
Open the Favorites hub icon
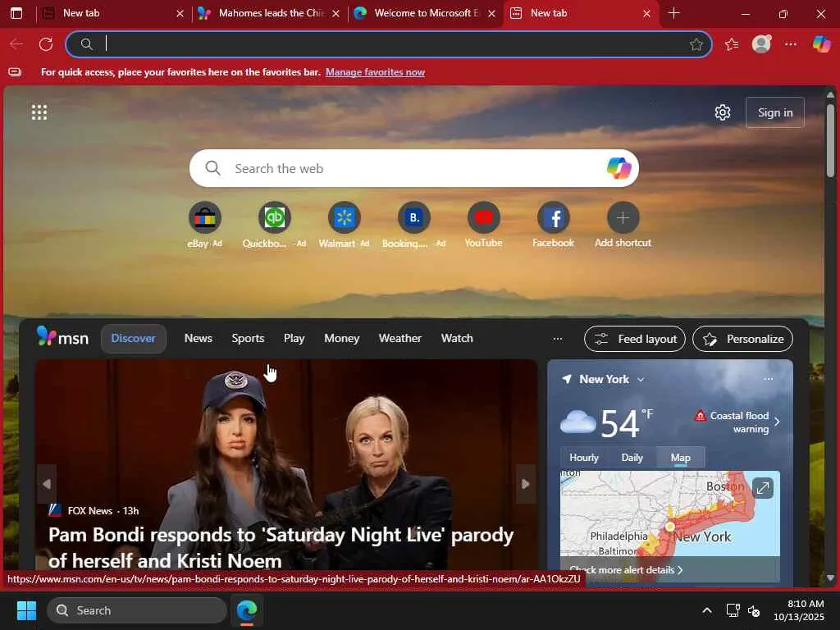tap(732, 44)
